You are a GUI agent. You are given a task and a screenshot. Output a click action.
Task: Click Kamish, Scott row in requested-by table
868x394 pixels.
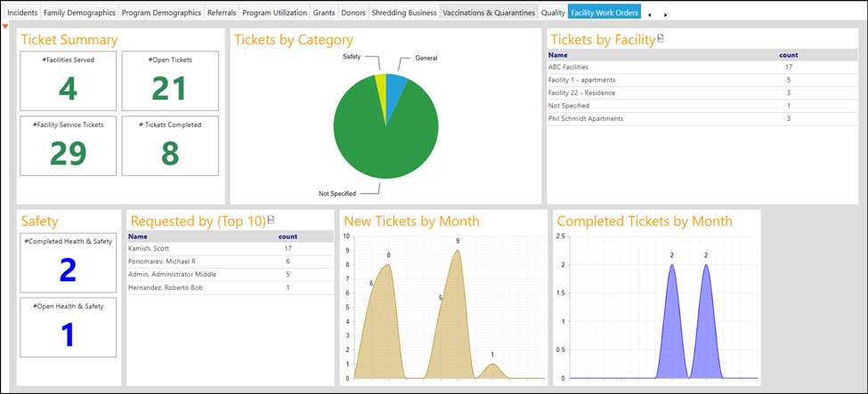230,248
